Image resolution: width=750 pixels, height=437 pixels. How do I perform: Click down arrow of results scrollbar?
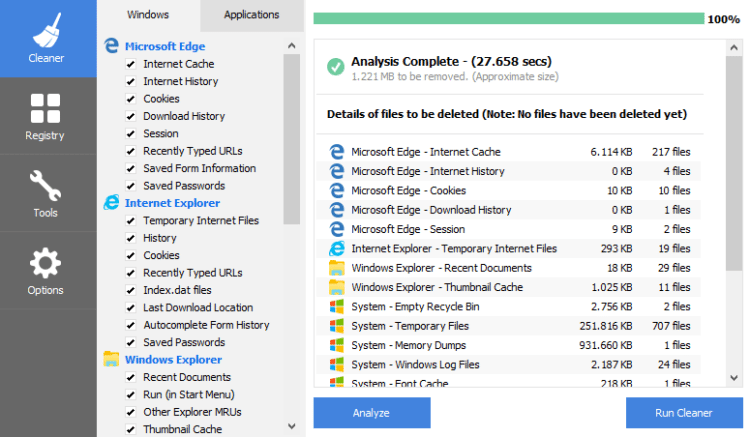click(734, 378)
